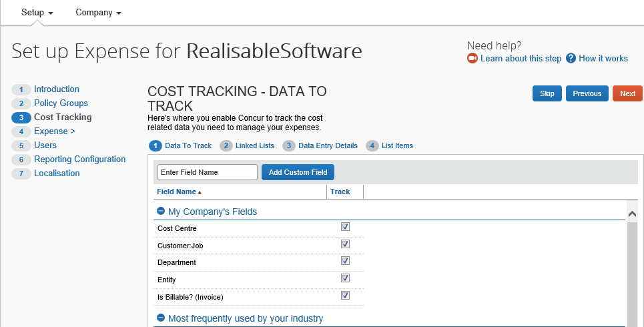
Task: Open the Setup dropdown menu
Action: point(37,13)
